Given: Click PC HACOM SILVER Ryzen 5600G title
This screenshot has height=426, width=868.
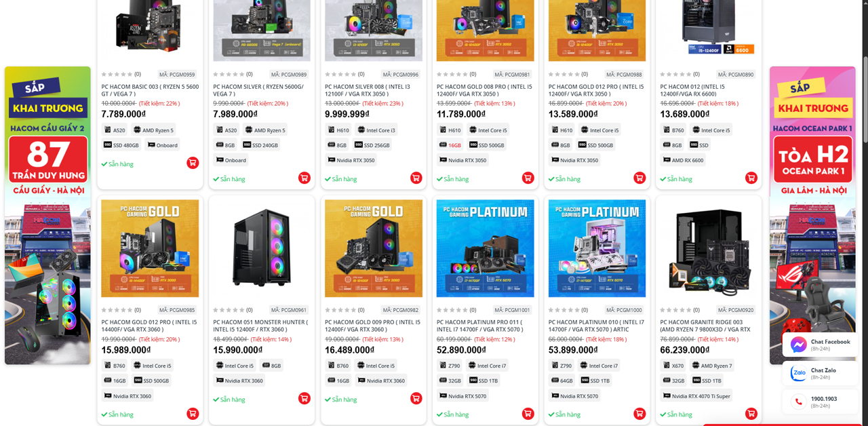Looking at the screenshot, I should [258, 90].
